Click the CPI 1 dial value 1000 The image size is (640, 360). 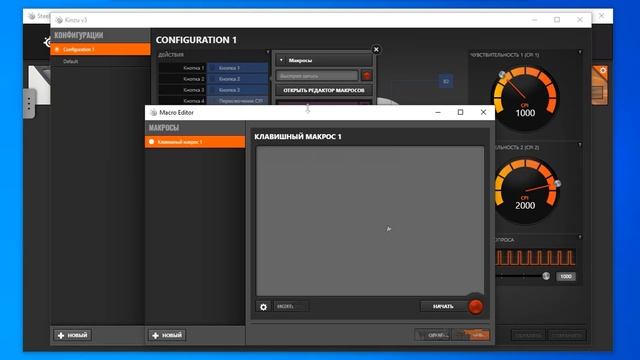(525, 113)
